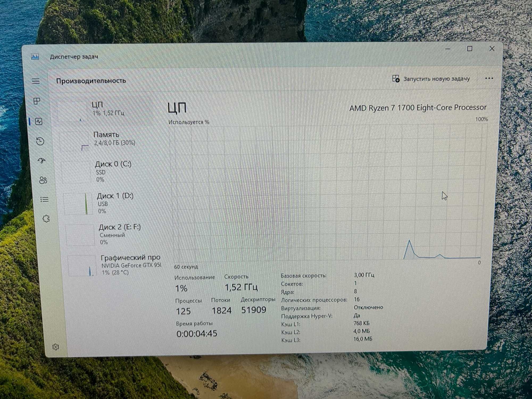Click the Диск 1 mini graph thumbnail
The image size is (532, 399).
[x=78, y=204]
